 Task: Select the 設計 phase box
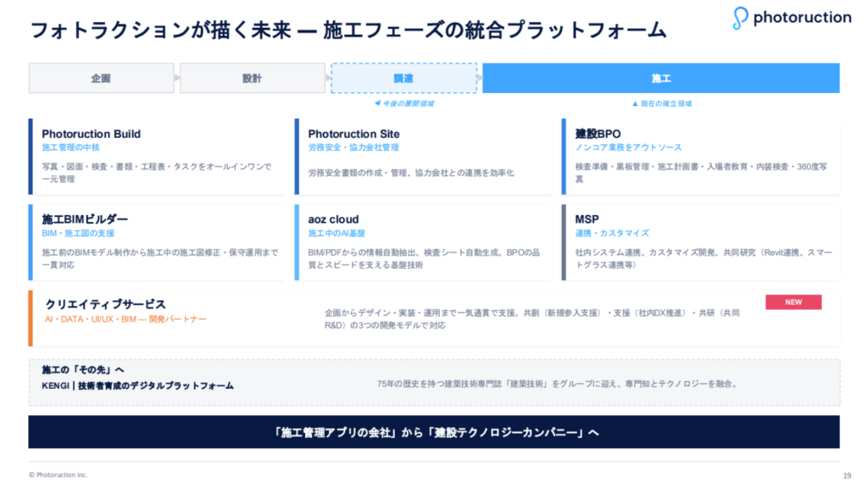pos(253,78)
